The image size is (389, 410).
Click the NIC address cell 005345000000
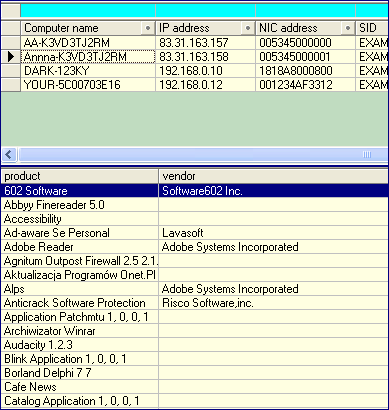pos(305,43)
